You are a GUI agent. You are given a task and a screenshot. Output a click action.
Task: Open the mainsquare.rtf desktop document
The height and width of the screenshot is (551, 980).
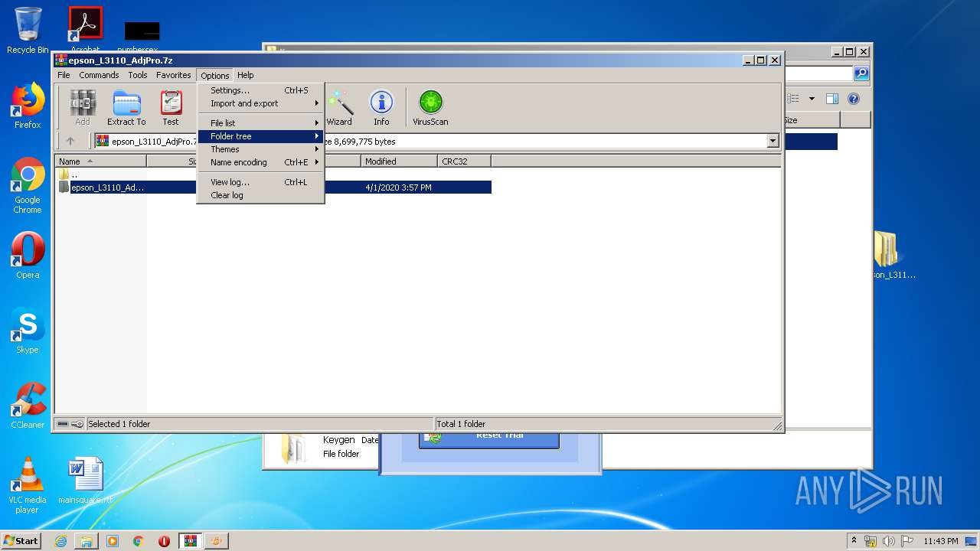(x=85, y=481)
